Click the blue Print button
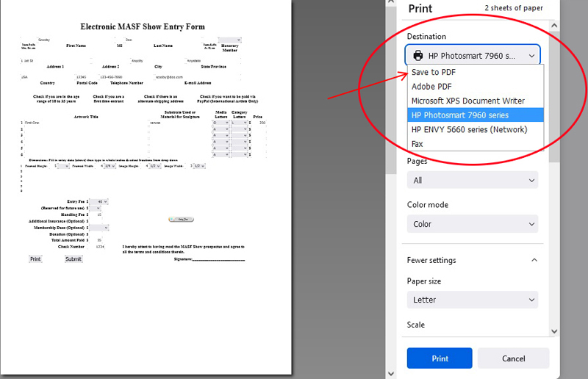The image size is (588, 379). tap(440, 358)
